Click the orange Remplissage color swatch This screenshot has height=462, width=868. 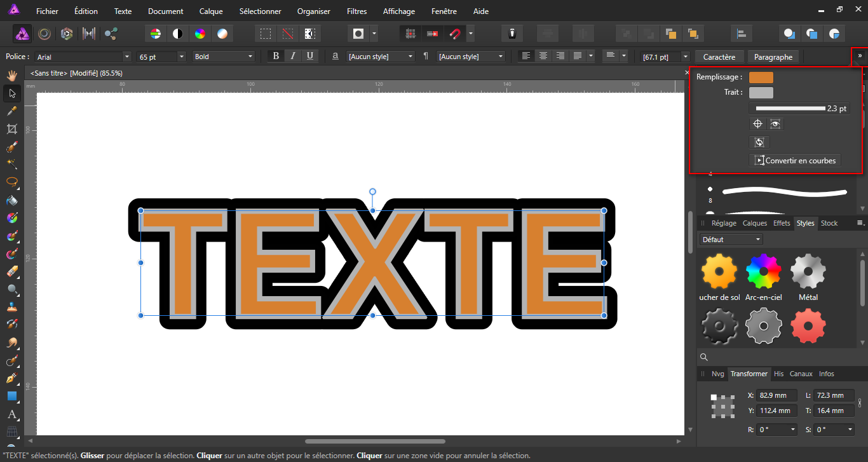click(x=761, y=78)
